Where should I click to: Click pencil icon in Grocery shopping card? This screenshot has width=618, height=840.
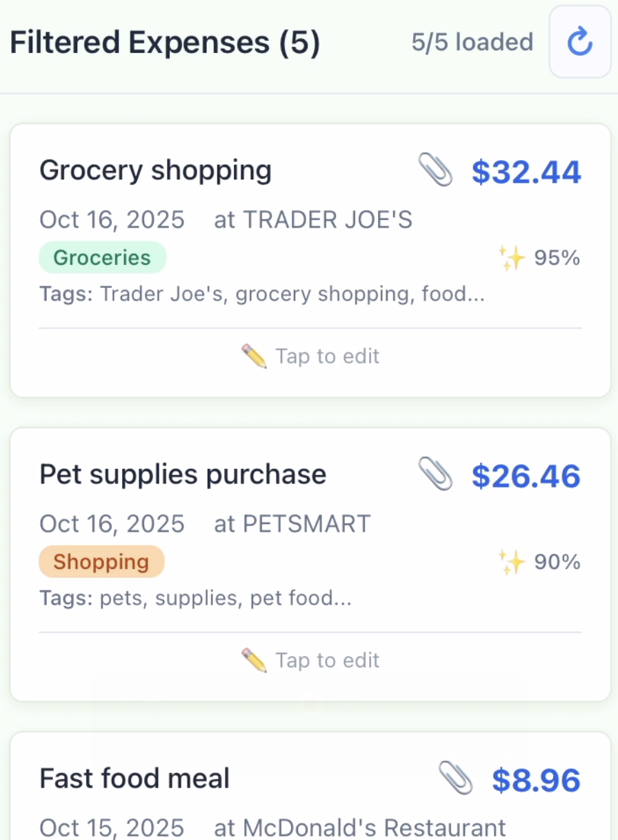(254, 357)
